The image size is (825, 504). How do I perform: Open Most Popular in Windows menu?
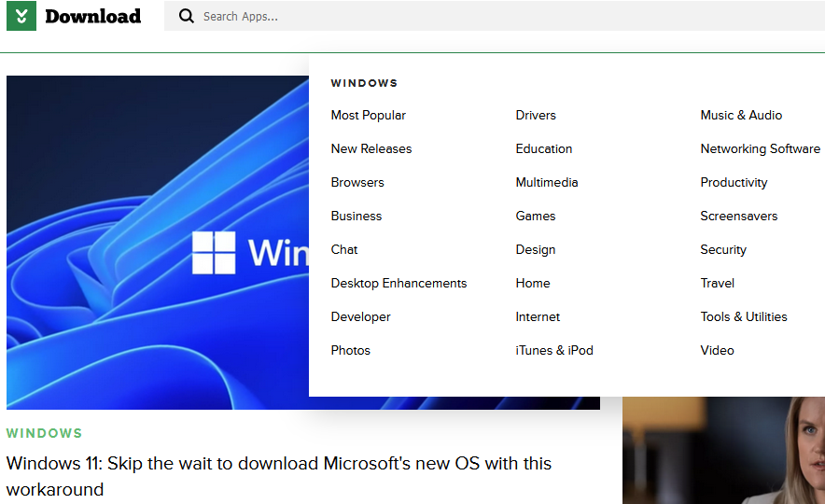(x=369, y=115)
